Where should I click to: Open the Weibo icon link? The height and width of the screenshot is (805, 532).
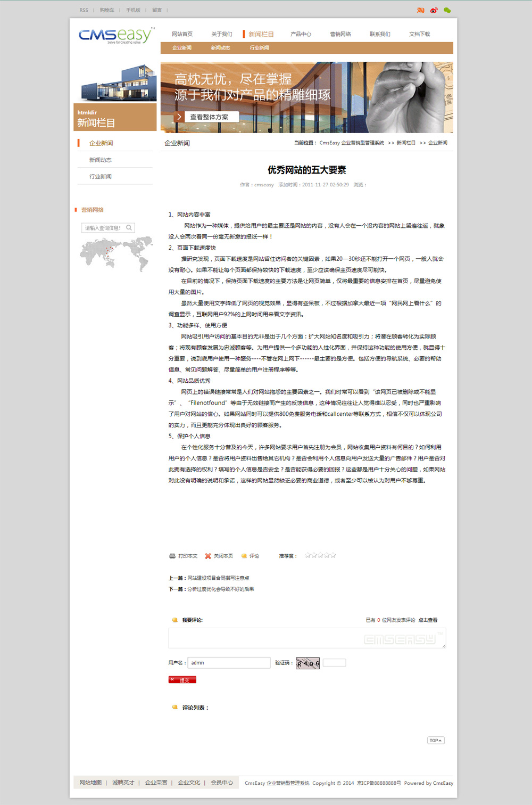(x=434, y=10)
